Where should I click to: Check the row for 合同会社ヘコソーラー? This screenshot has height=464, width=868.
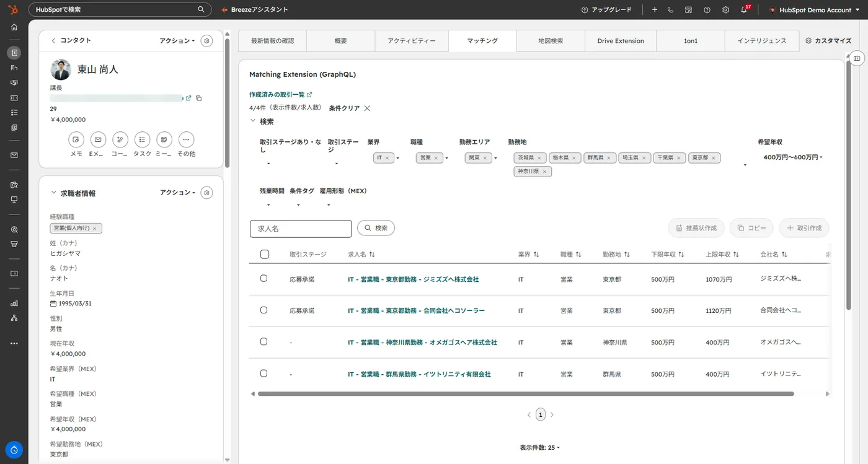point(263,310)
